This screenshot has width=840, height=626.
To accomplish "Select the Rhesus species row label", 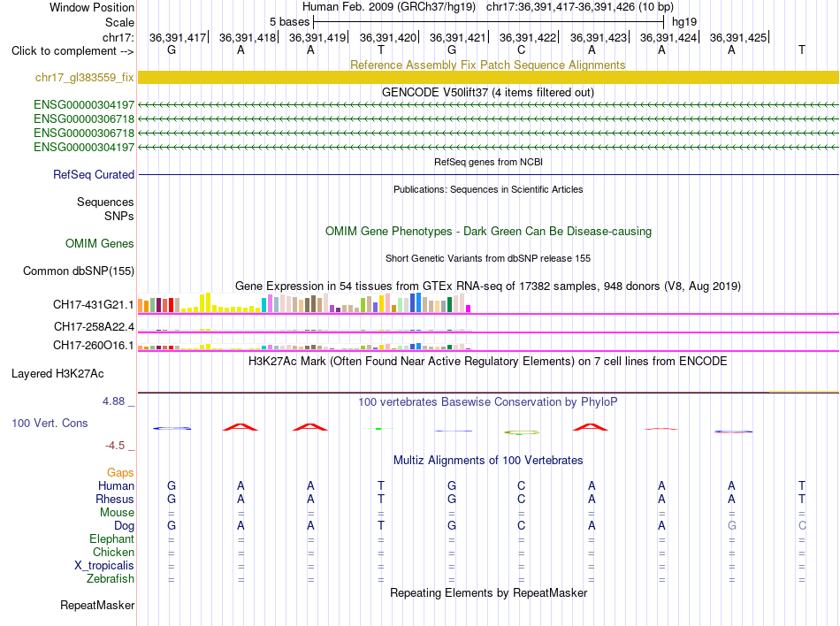I will coord(115,499).
